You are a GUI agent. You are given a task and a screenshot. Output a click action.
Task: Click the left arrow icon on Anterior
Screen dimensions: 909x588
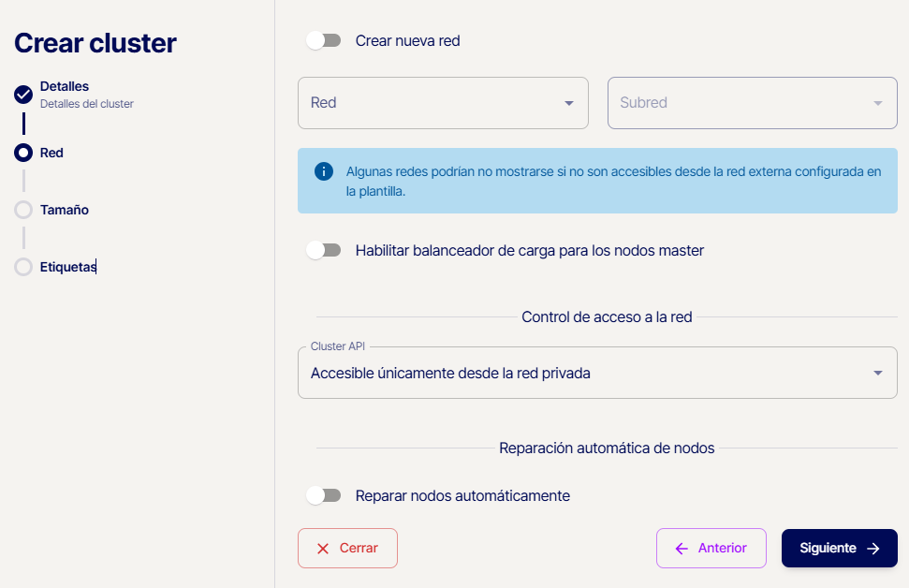tap(682, 549)
